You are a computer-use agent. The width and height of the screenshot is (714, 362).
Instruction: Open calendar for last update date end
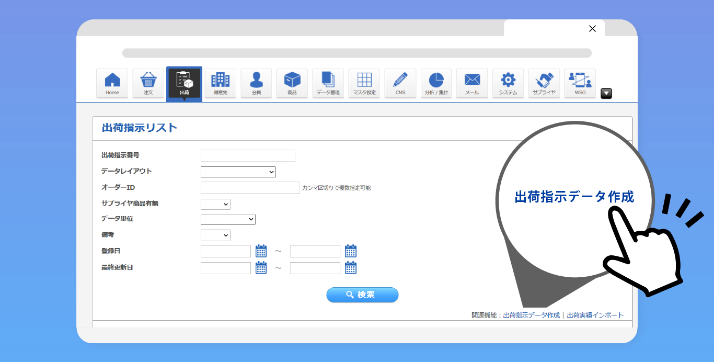click(351, 268)
